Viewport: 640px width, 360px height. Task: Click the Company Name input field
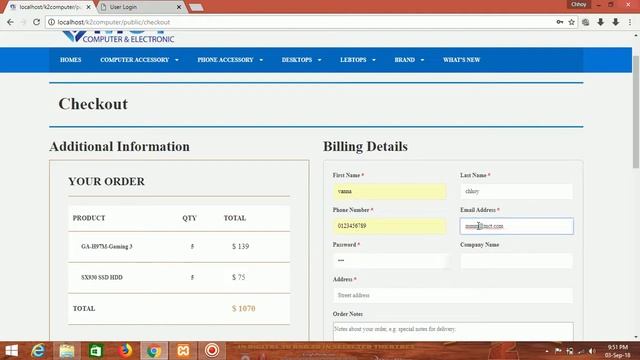(516, 261)
